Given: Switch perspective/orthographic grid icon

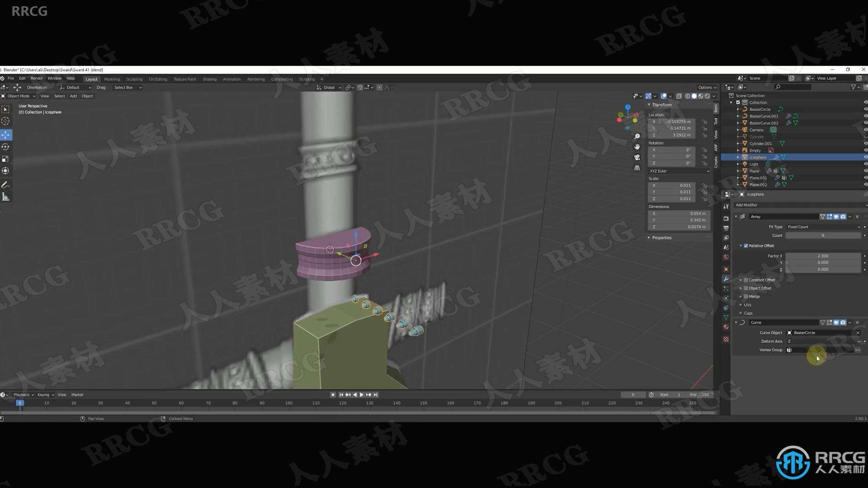Looking at the screenshot, I should pyautogui.click(x=637, y=168).
